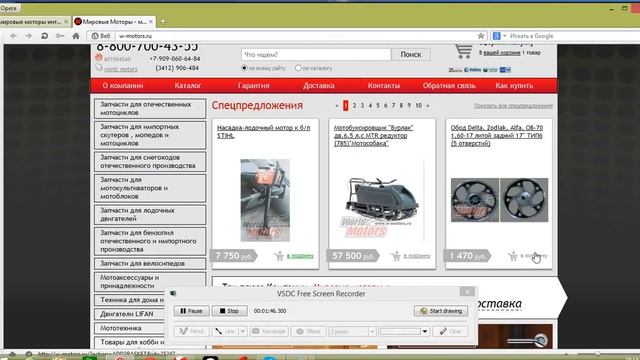This screenshot has width=640, height=360.
Task: Click the Skype icon beside world_motors
Action: pos(99,68)
